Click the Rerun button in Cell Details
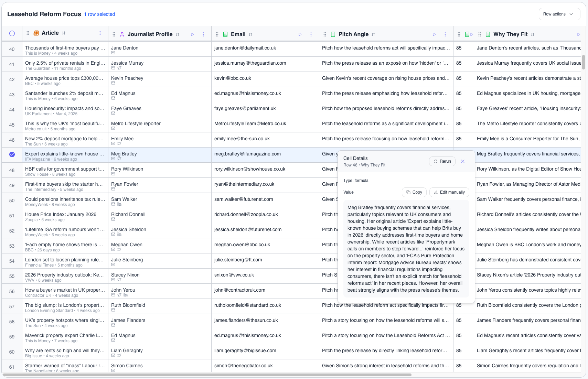588x379 pixels. tap(442, 161)
